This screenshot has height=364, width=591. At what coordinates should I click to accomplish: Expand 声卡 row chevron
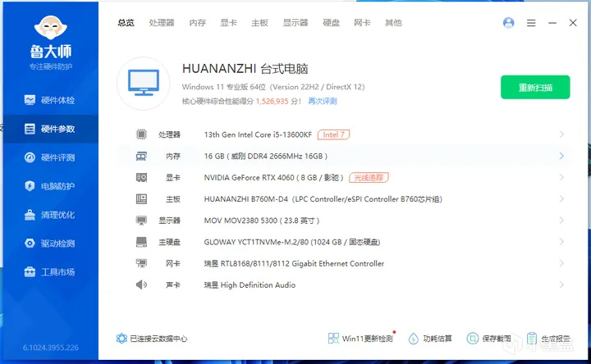[561, 284]
